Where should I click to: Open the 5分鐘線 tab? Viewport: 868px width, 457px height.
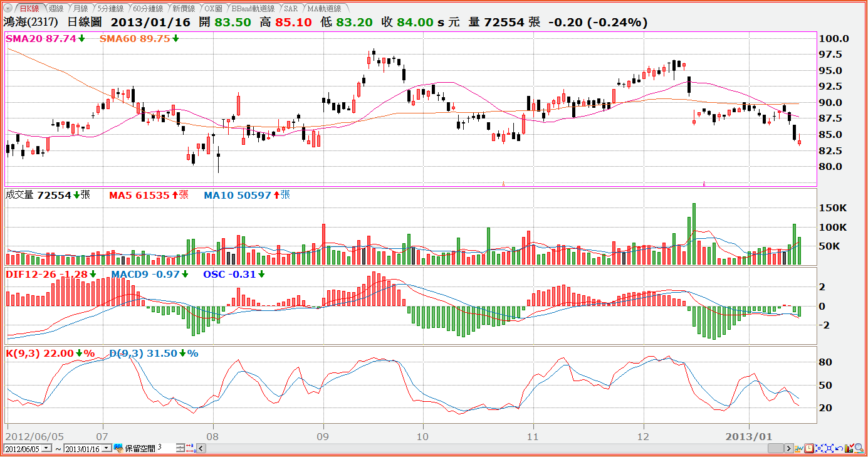pos(111,9)
